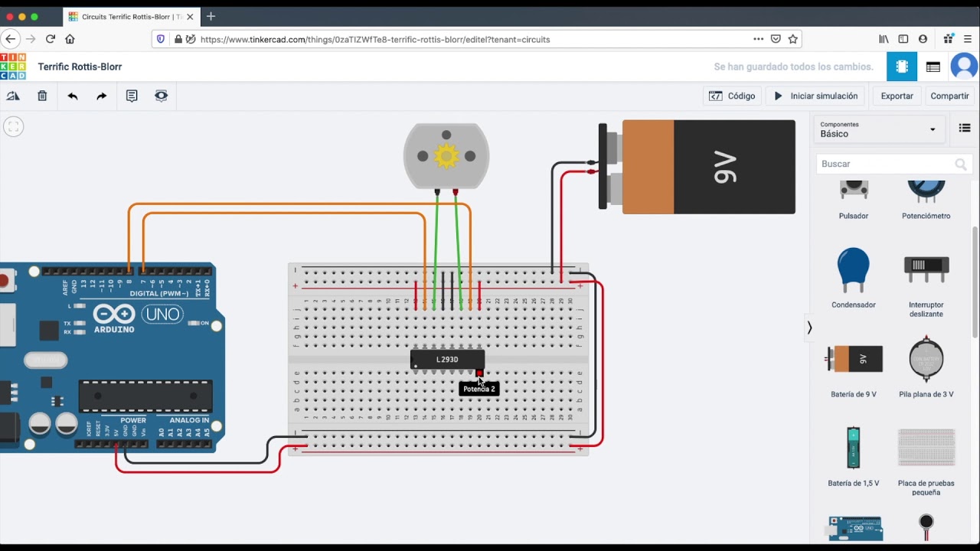This screenshot has width=980, height=551.
Task: Select the Interruptor deslizante component
Action: [926, 283]
